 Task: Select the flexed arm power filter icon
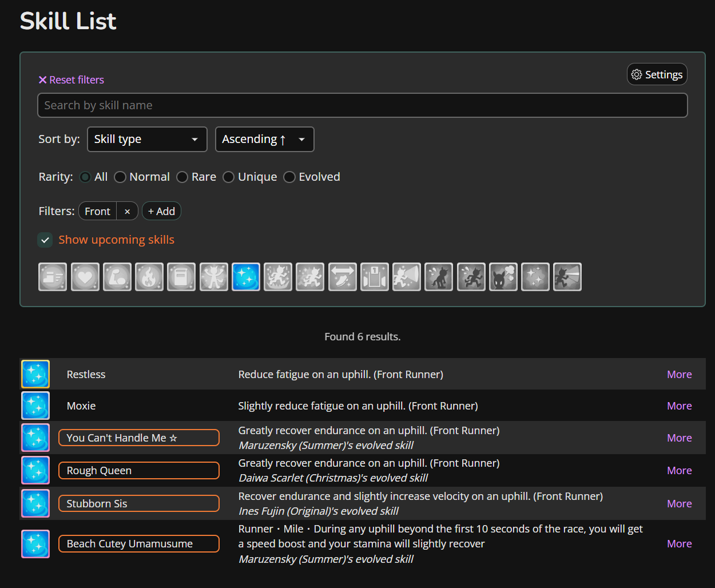coord(117,277)
